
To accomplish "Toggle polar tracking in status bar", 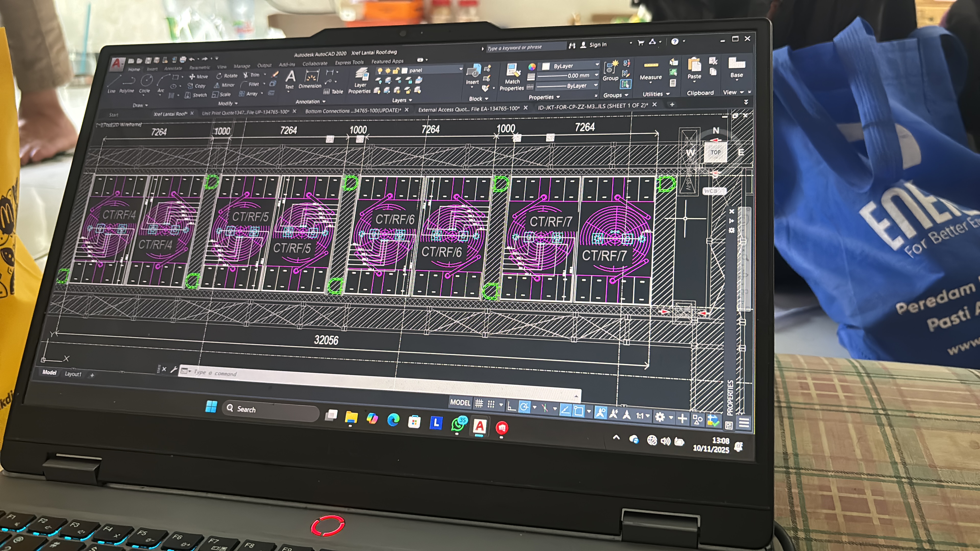I will coord(524,407).
